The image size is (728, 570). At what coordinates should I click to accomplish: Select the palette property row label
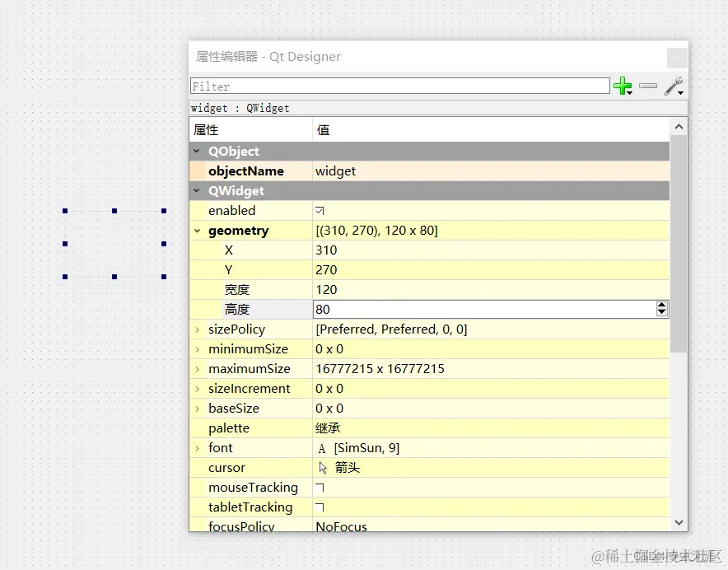point(229,428)
